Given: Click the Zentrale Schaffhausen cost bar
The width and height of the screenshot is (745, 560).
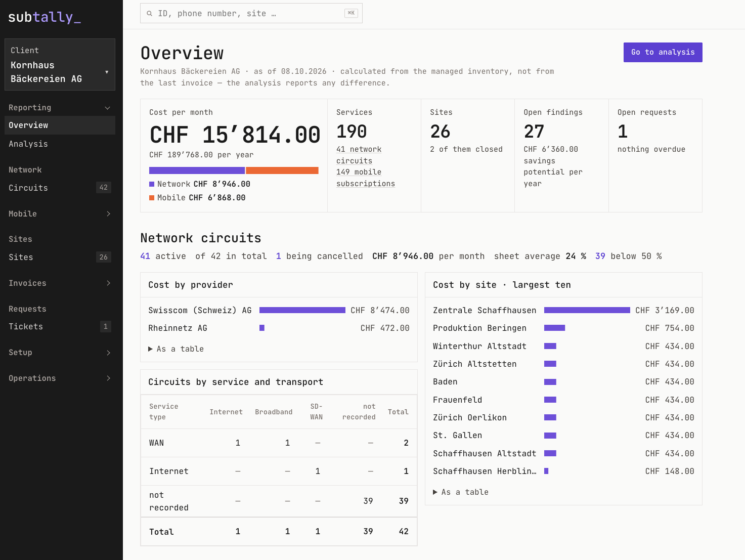Looking at the screenshot, I should 587,310.
